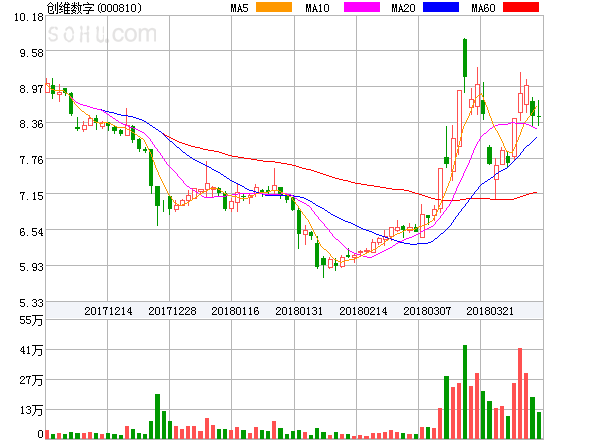Click the magenta MA10 legend swatch

pos(361,8)
